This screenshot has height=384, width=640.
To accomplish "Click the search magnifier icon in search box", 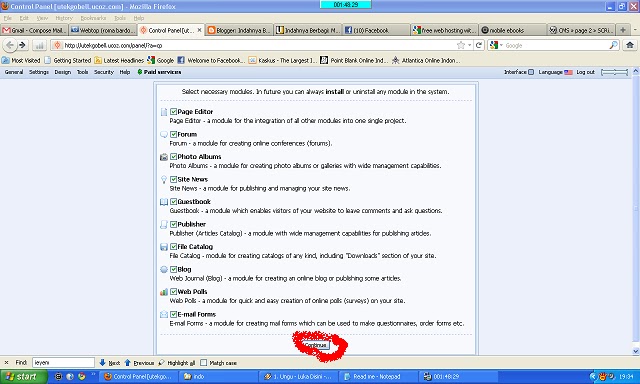I will tap(613, 45).
